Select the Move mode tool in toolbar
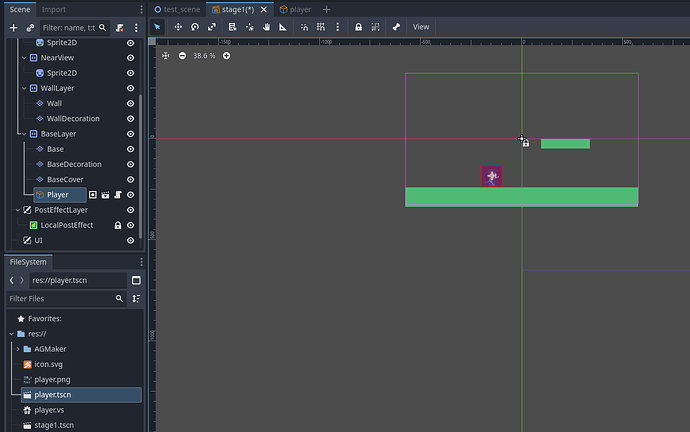Viewport: 690px width, 432px height. click(178, 27)
